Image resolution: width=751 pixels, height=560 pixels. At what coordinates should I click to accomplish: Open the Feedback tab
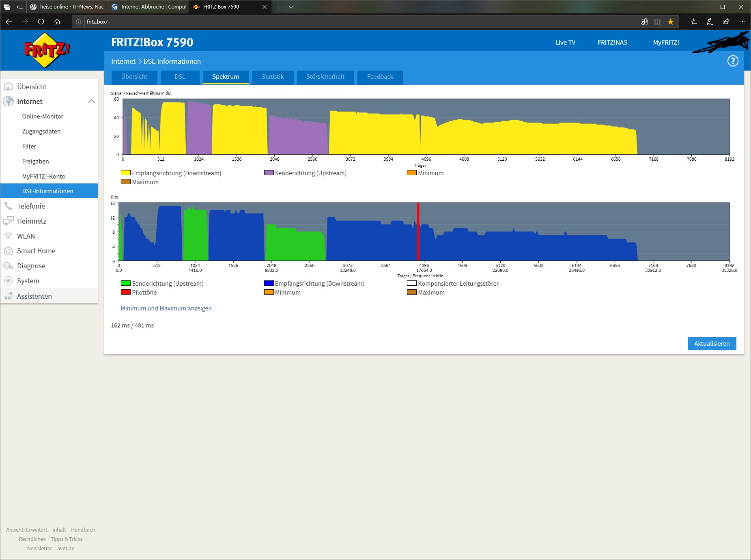coord(380,77)
